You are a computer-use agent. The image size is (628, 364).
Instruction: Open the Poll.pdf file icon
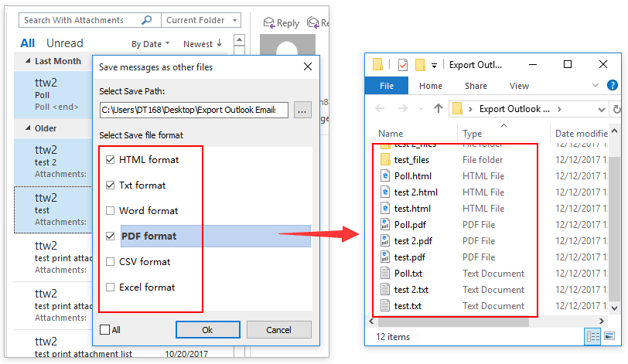tap(385, 225)
